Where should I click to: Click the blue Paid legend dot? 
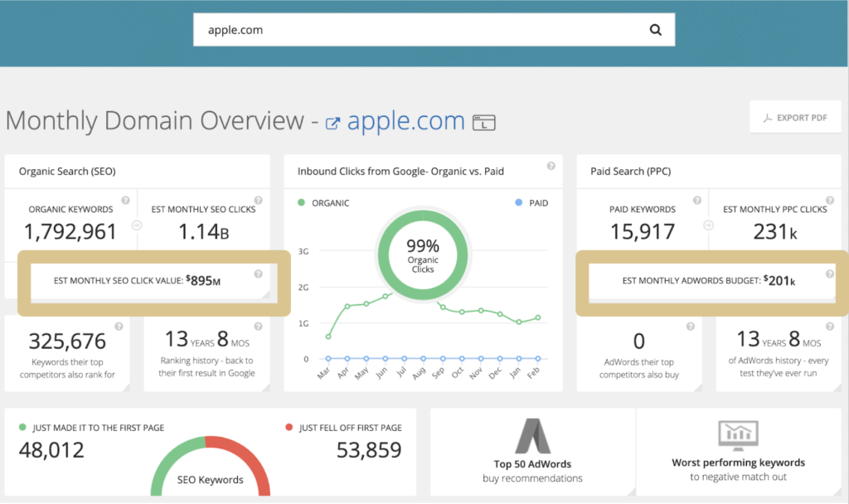[519, 202]
